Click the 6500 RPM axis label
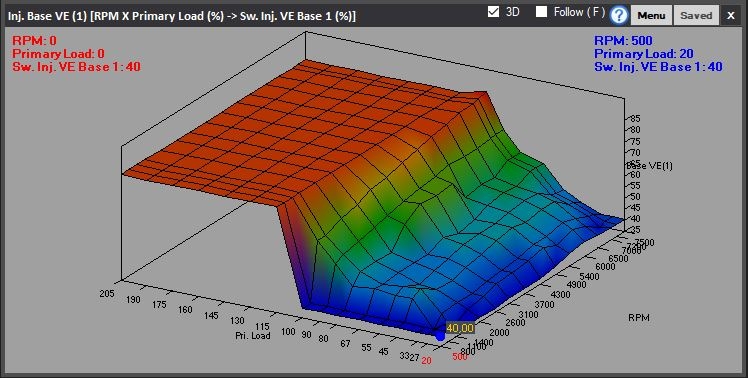 coord(619,258)
